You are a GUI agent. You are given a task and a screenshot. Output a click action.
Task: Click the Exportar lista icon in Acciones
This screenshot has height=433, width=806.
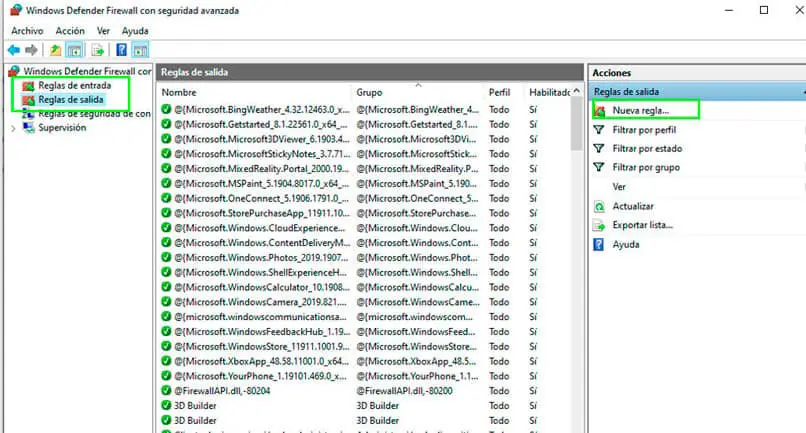[x=599, y=225]
